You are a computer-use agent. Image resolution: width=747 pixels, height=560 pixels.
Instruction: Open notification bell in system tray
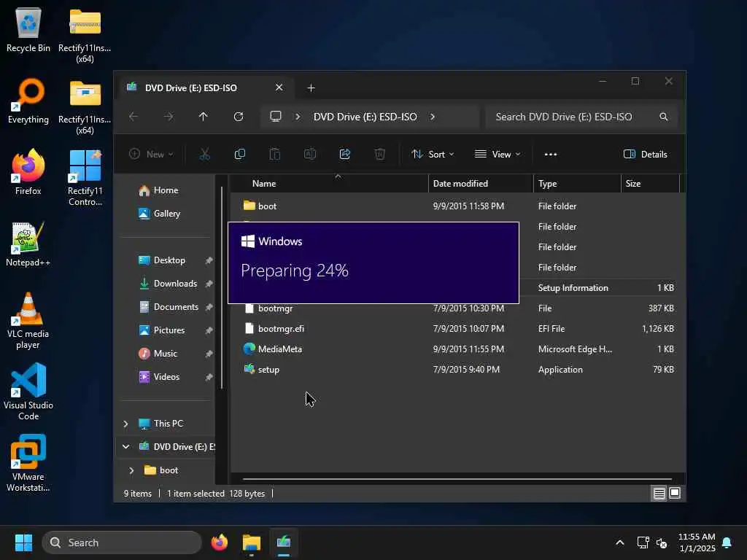click(x=727, y=542)
